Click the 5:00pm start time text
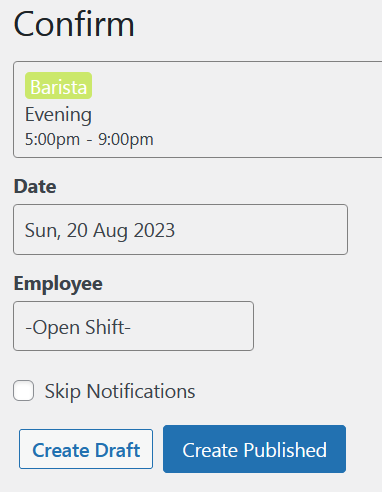 pos(53,139)
